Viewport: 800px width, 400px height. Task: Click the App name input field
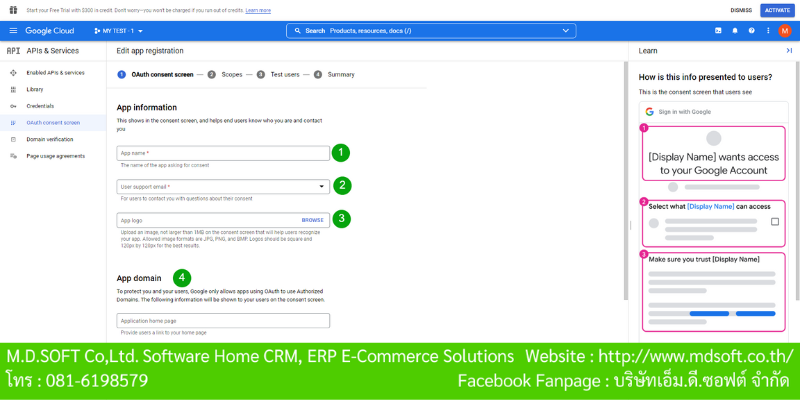(x=223, y=153)
